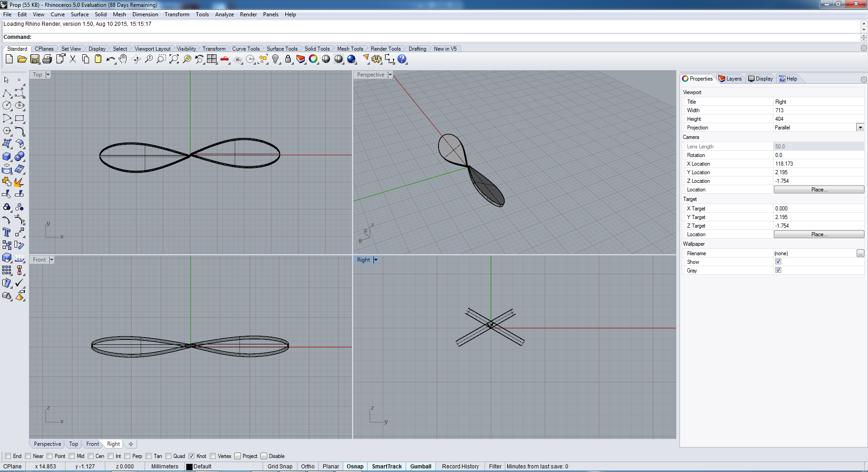Enable the Near osnap checkbox
868x472 pixels.
(x=28, y=456)
